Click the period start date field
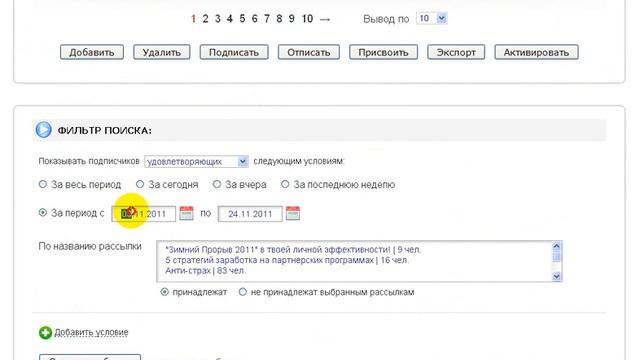Image resolution: width=640 pixels, height=360 pixels. click(x=144, y=214)
